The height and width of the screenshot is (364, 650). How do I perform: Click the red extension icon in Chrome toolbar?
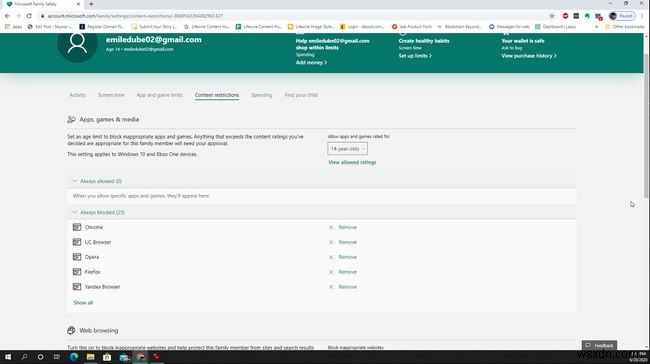565,16
